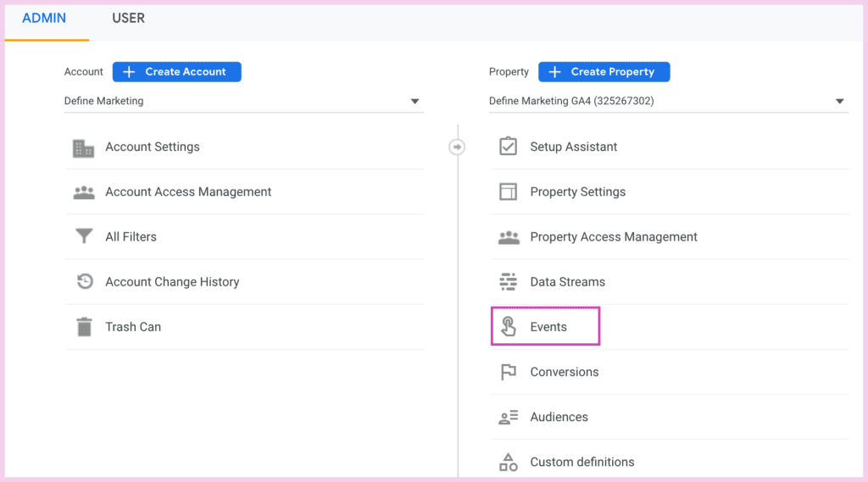Select the ADMIN tab
Screen dimensions: 868x482
tap(44, 19)
